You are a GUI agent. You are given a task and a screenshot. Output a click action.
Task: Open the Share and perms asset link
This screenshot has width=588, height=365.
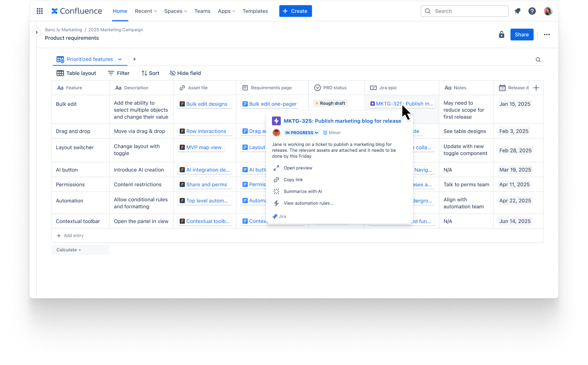point(204,185)
